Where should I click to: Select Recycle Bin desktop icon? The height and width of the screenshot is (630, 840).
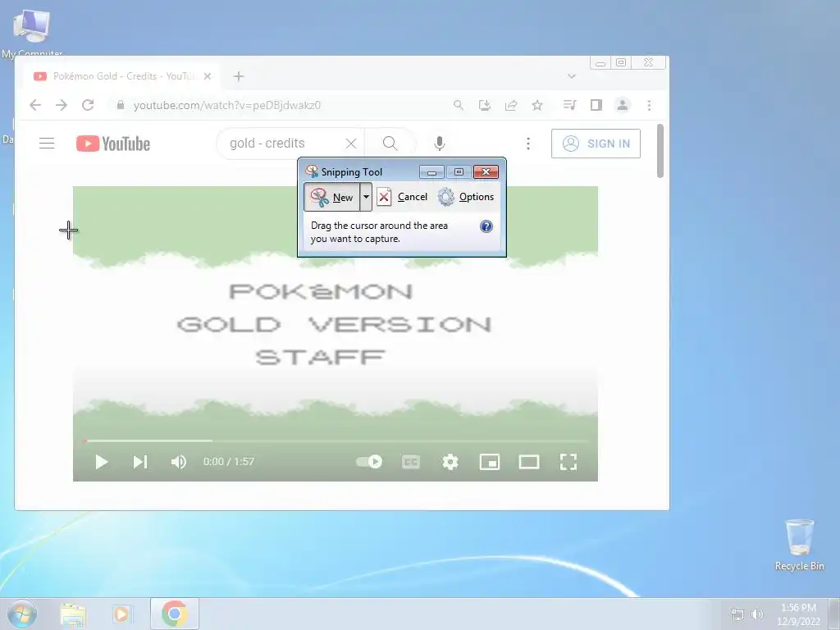pyautogui.click(x=799, y=546)
